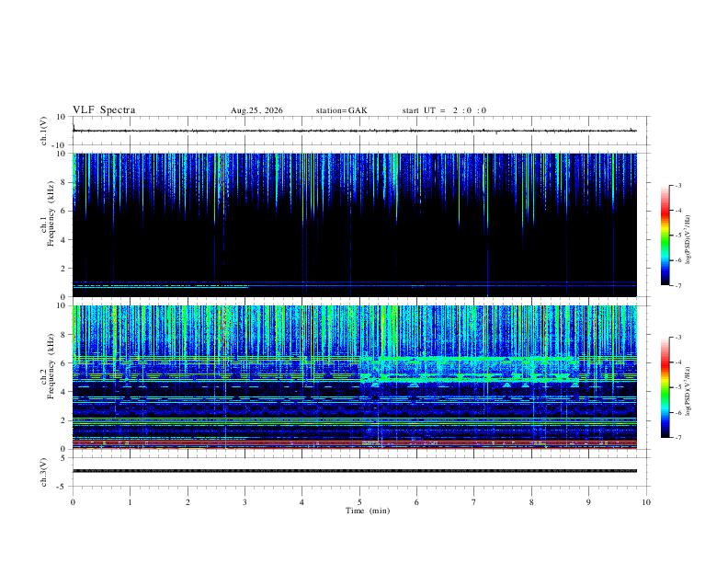Click the station=GAK label
Image resolution: width=728 pixels, height=563 pixels.
341,110
